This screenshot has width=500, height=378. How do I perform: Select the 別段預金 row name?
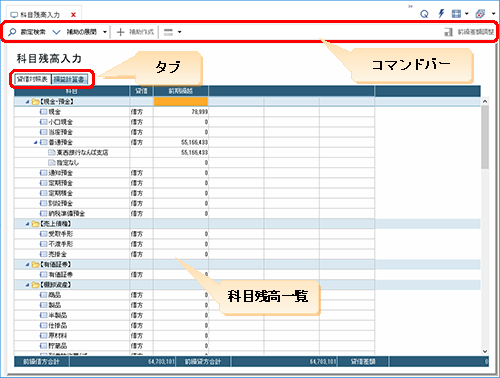coord(61,203)
